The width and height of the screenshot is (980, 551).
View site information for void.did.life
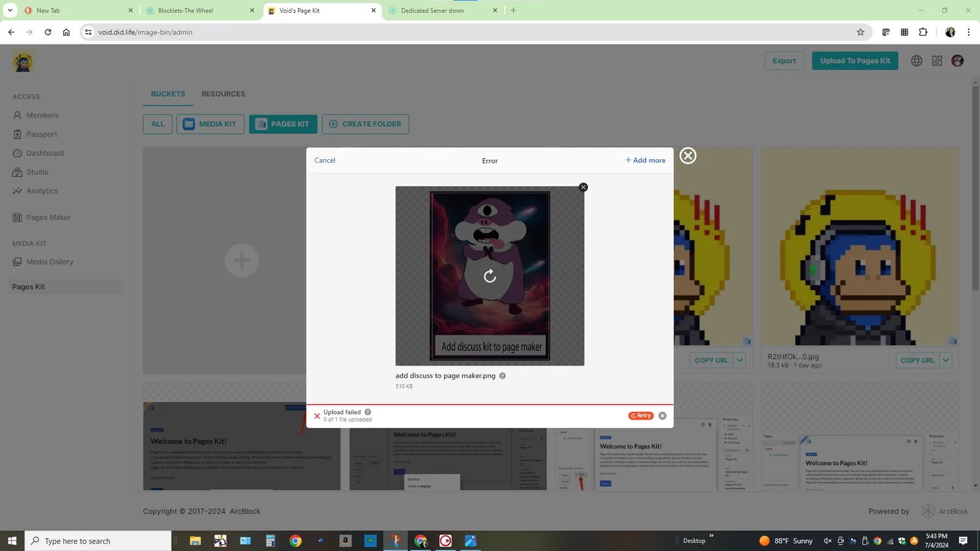click(88, 32)
